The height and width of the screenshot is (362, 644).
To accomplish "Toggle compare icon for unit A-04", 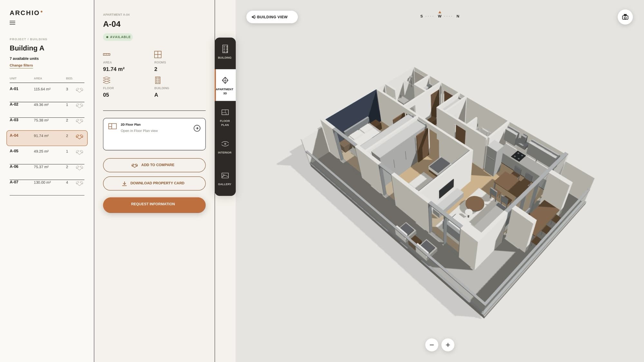I will [80, 137].
